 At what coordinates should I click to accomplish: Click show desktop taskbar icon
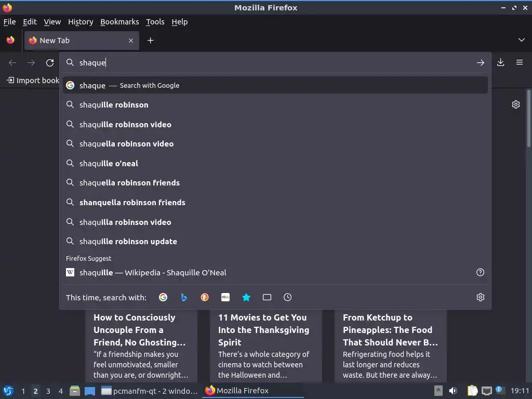pyautogui.click(x=90, y=391)
